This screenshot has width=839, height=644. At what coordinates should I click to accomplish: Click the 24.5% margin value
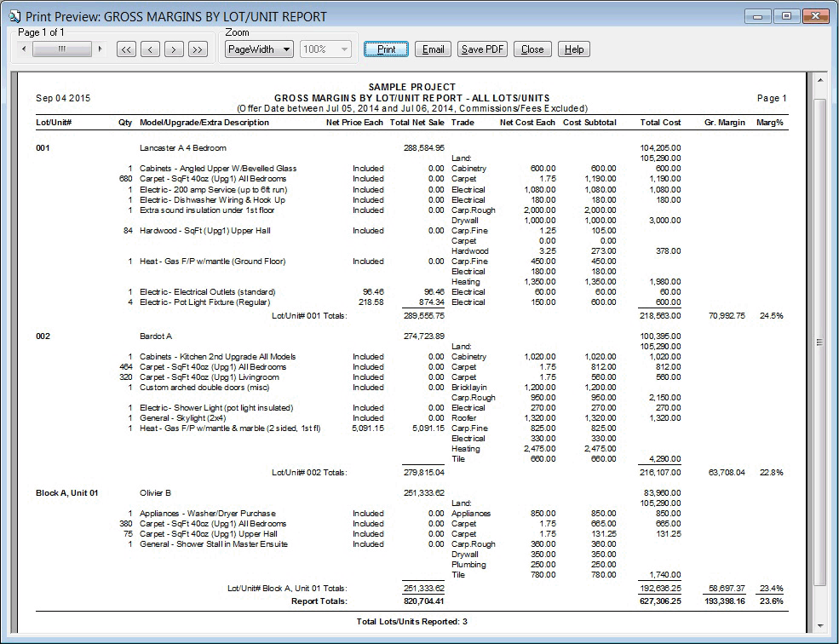(772, 316)
